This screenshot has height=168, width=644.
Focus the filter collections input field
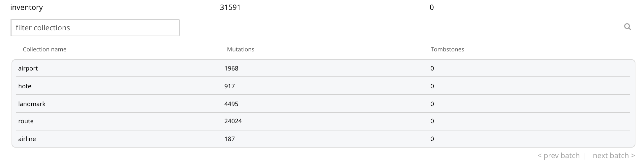pos(95,28)
